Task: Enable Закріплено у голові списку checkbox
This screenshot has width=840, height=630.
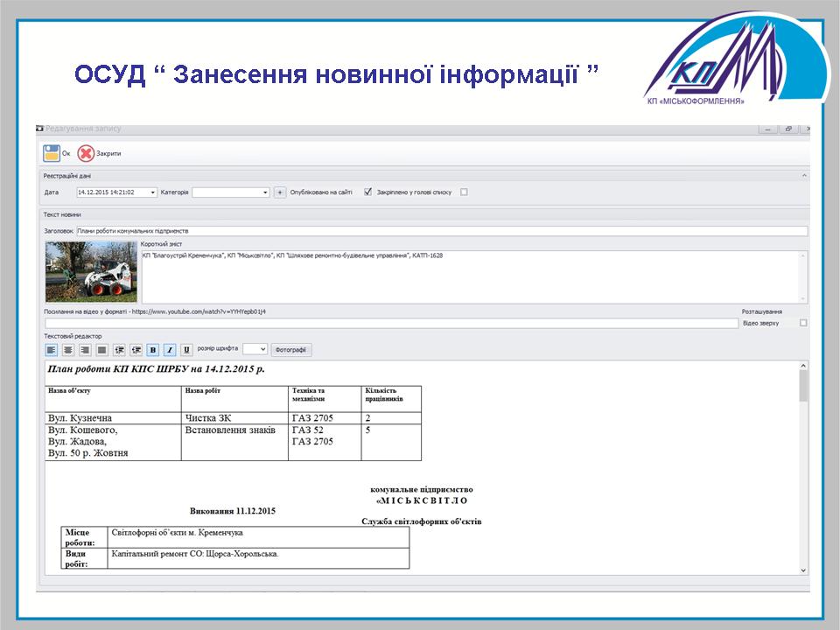Action: 464,192
